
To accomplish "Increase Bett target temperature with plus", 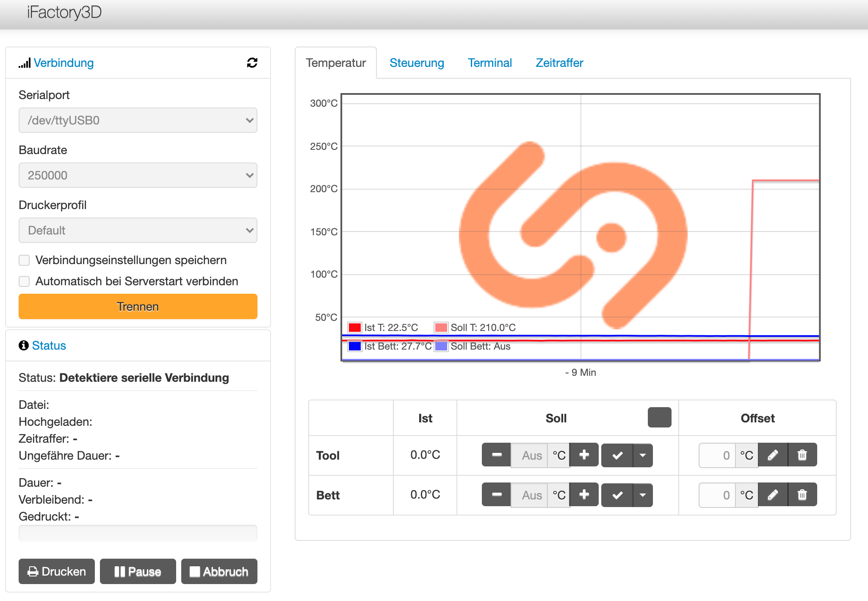I will 584,495.
